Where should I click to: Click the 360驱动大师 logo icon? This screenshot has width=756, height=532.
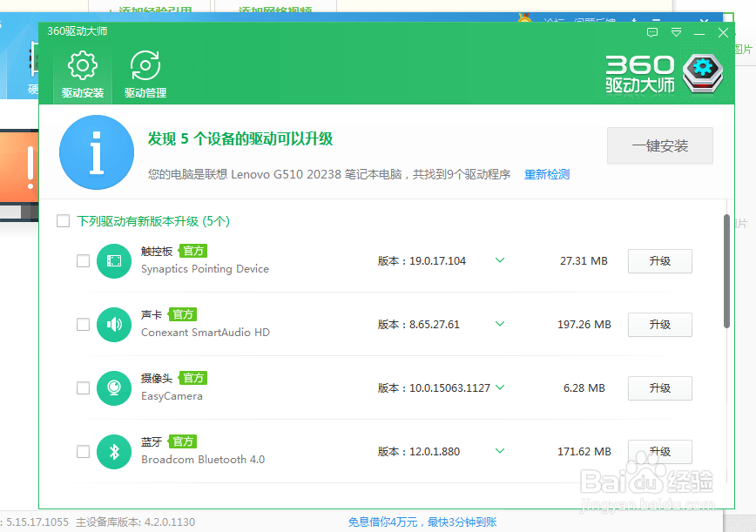click(703, 74)
